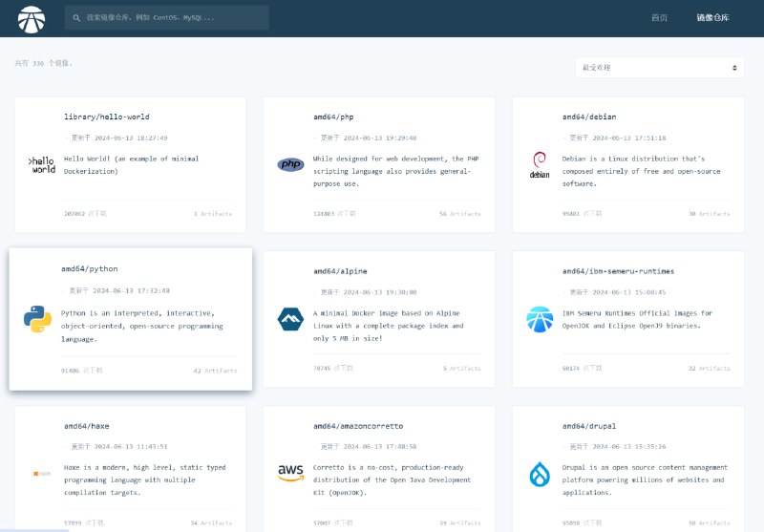Viewport: 764px width, 532px height.
Task: Click the Python interpreted language description
Action: tap(141, 326)
